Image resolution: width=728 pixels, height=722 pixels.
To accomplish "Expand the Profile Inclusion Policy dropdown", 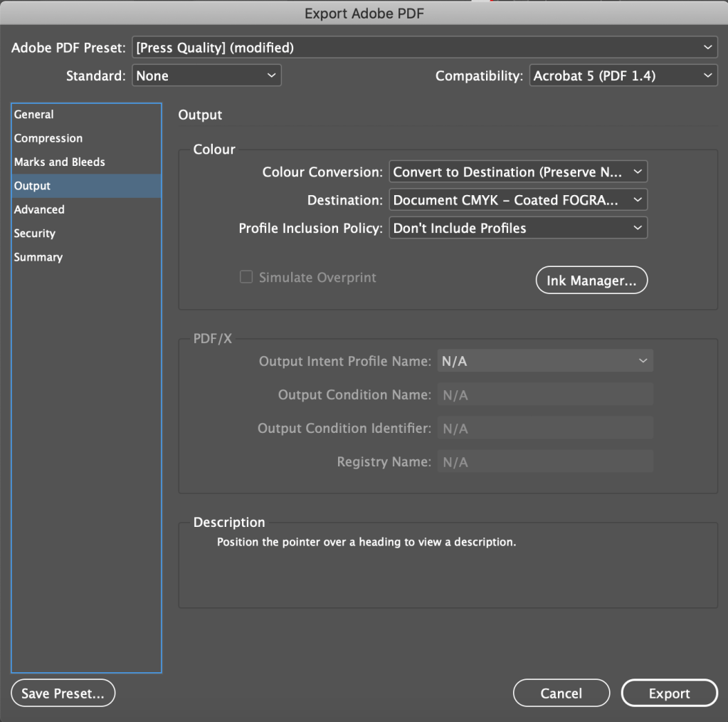I will [518, 229].
